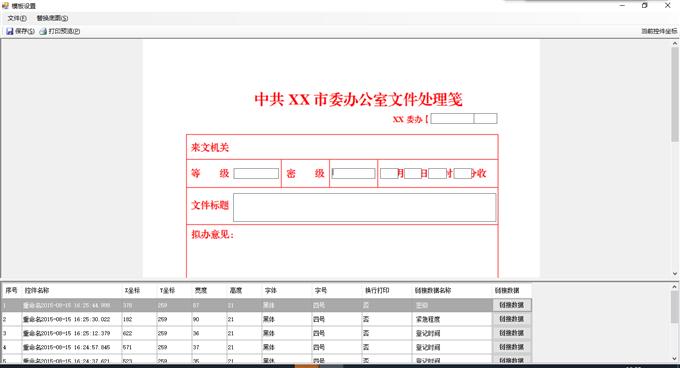This screenshot has height=368, width=680.
Task: Click the text field next to 密级
Action: tap(353, 173)
